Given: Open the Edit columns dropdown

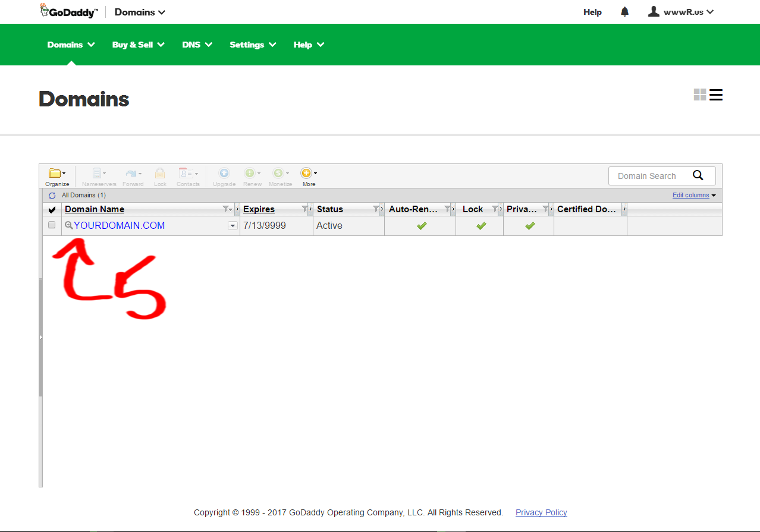Looking at the screenshot, I should 694,195.
